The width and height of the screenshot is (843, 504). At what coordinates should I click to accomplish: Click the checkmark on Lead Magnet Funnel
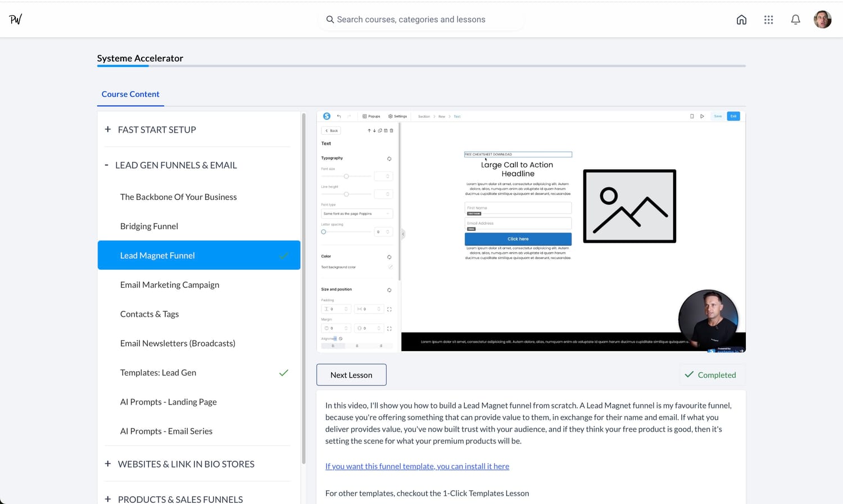pos(284,256)
